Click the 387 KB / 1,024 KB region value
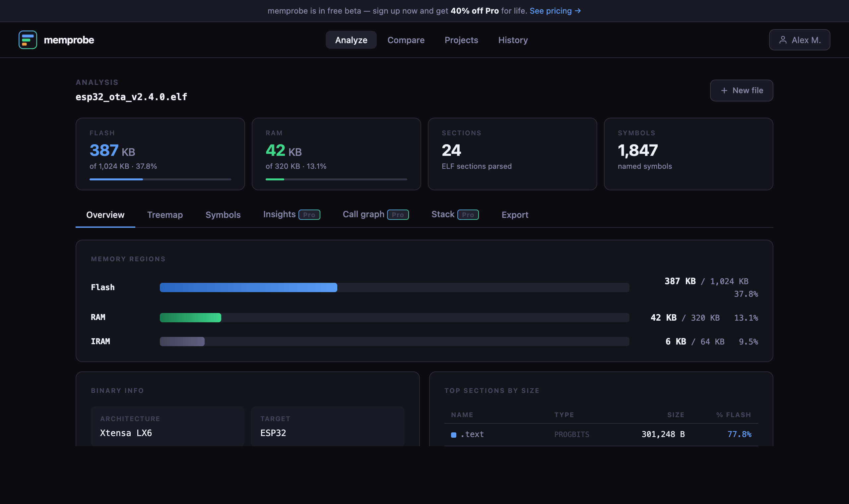The image size is (849, 504). (x=706, y=281)
